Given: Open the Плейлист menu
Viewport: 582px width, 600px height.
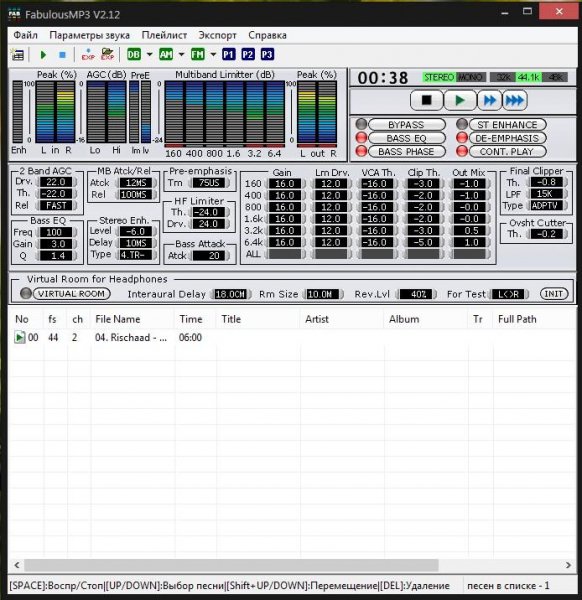Looking at the screenshot, I should (x=165, y=35).
